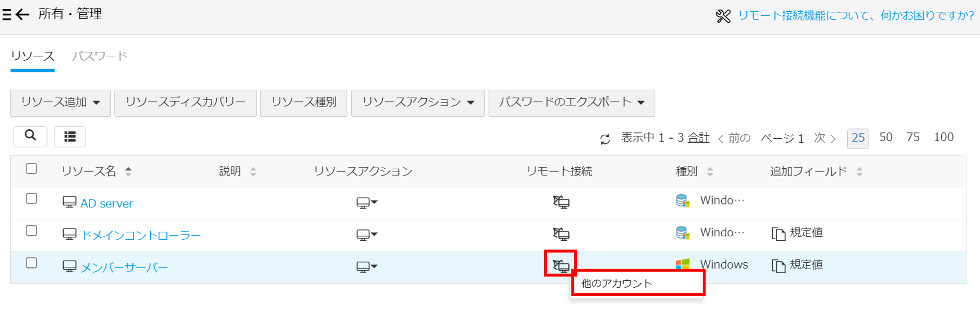980x330 pixels.
Task: Click remote connection icon for メンバーサーバー
Action: coord(561,266)
